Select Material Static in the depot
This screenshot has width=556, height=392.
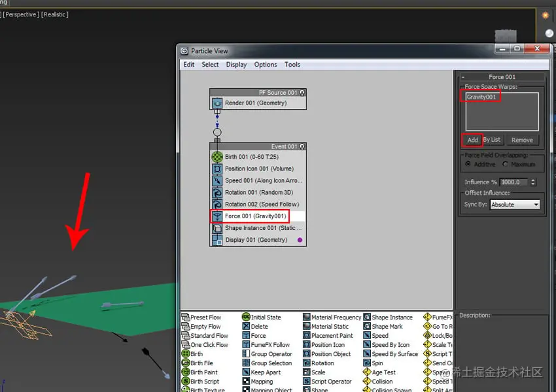(x=326, y=327)
